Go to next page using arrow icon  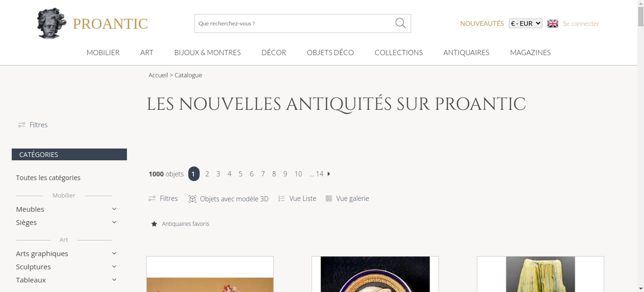pyautogui.click(x=329, y=174)
